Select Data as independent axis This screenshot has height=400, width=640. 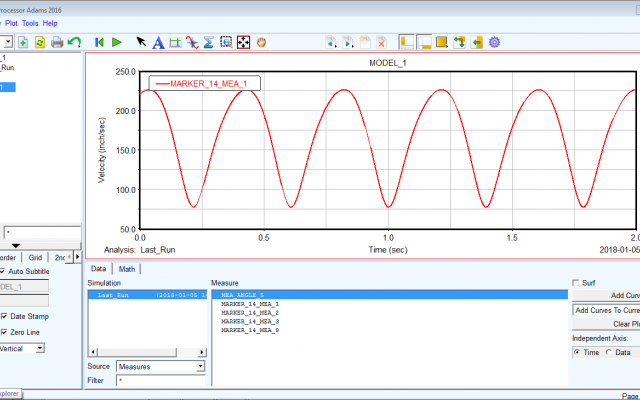pos(609,352)
